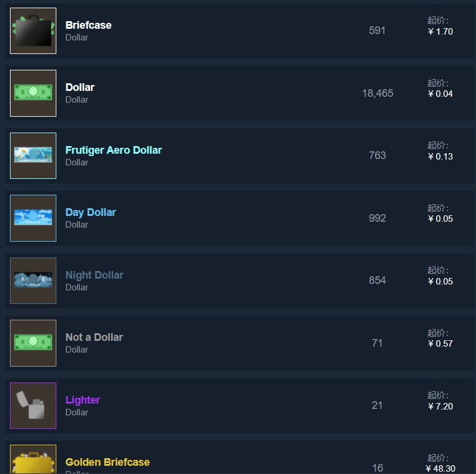Click the Night Dollar item image
The width and height of the screenshot is (476, 474).
[x=33, y=280]
